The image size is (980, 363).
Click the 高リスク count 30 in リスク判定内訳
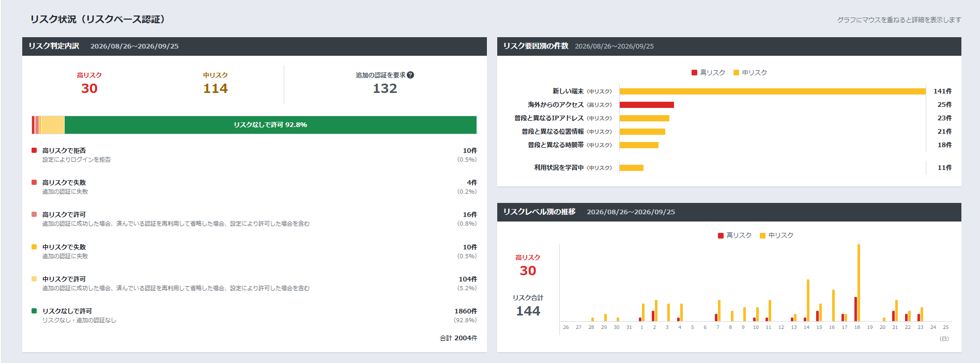(x=89, y=88)
